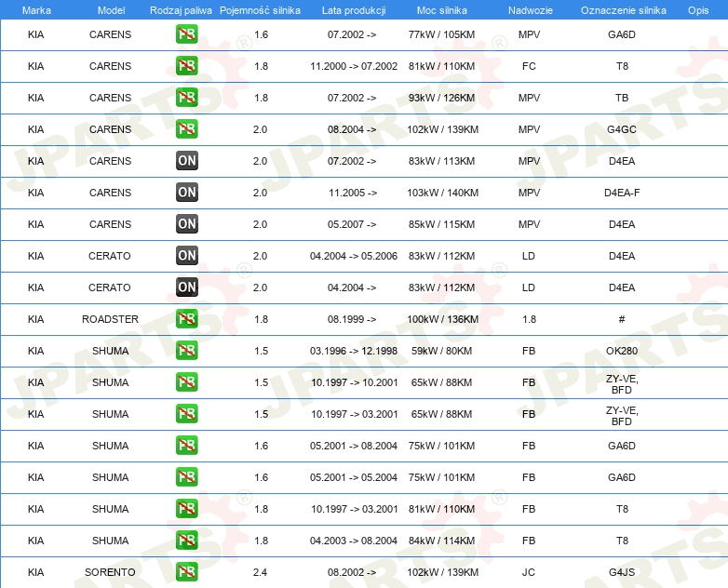This screenshot has height=588, width=728.
Task: Click production date 05.2007 ->
Action: click(x=352, y=224)
